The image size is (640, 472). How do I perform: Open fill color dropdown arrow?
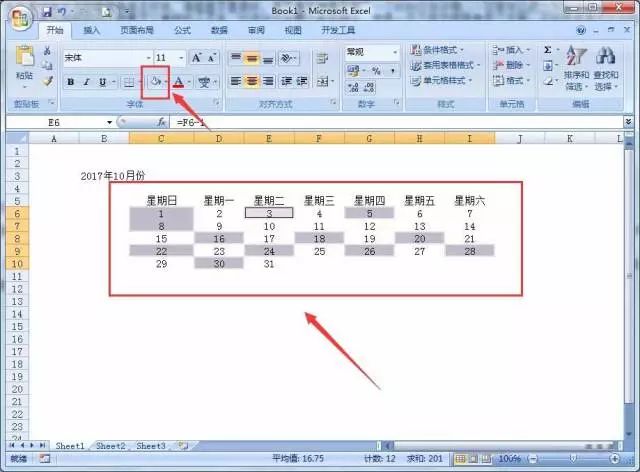click(x=165, y=82)
